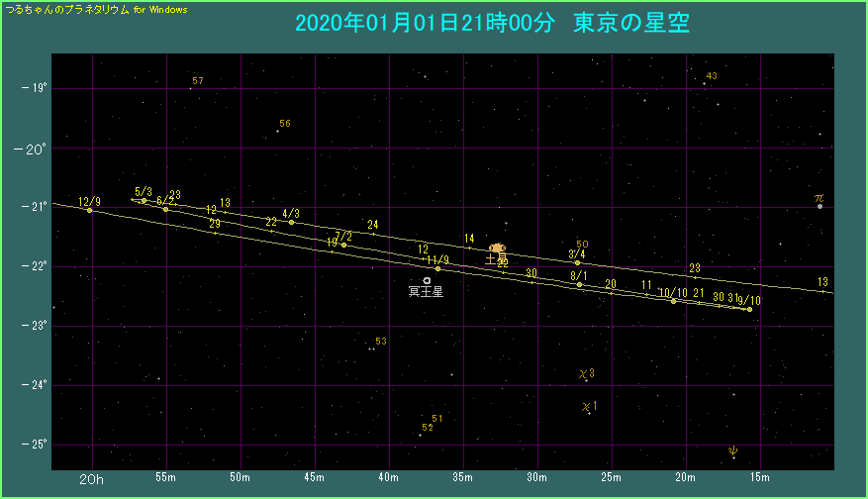Click the 12/9 date marker dot
Image resolution: width=868 pixels, height=499 pixels.
90,210
